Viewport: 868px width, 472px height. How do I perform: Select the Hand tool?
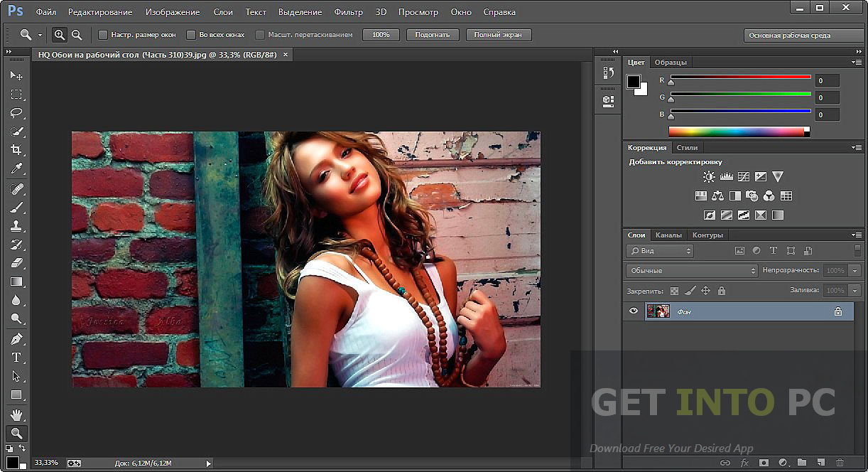tap(16, 414)
